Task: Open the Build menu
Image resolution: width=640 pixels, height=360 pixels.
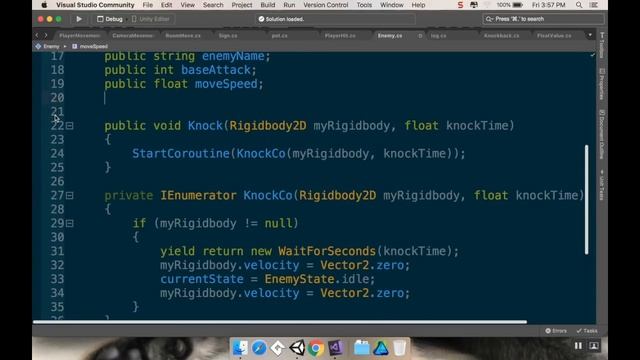Action: (x=268, y=5)
